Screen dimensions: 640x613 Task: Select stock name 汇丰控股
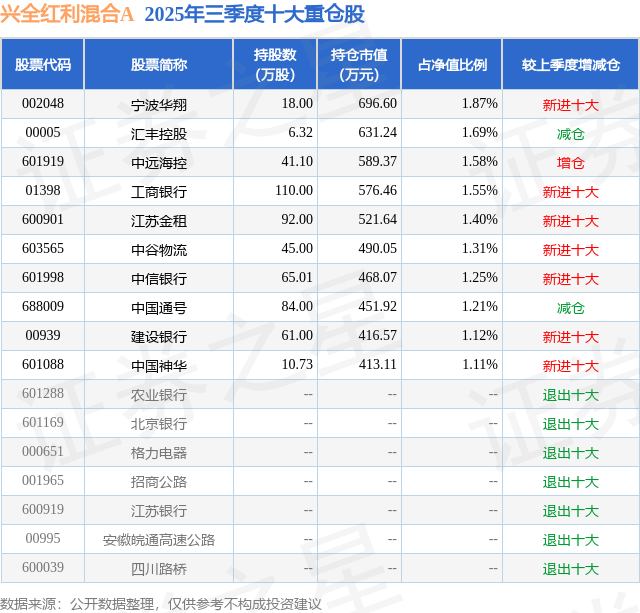[159, 134]
